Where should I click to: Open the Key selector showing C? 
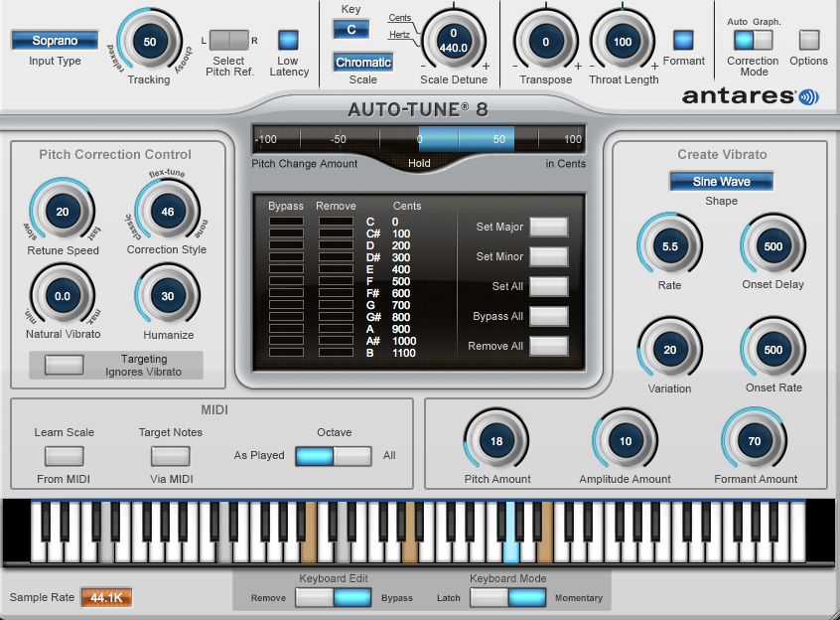[x=350, y=30]
